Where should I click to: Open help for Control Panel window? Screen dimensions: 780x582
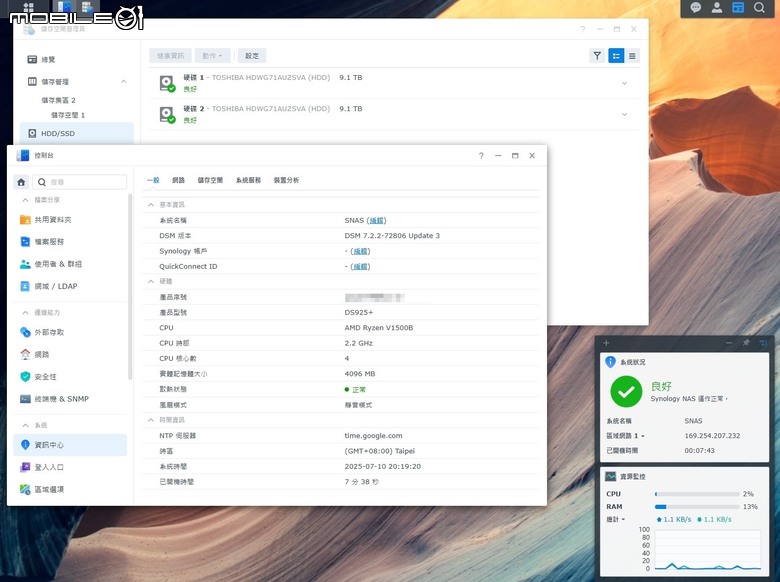(x=481, y=156)
